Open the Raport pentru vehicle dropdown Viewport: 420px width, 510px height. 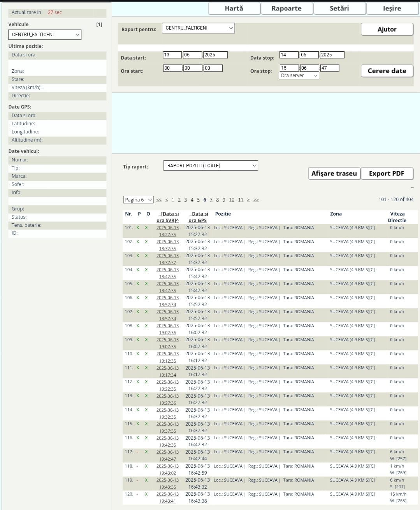(x=198, y=28)
